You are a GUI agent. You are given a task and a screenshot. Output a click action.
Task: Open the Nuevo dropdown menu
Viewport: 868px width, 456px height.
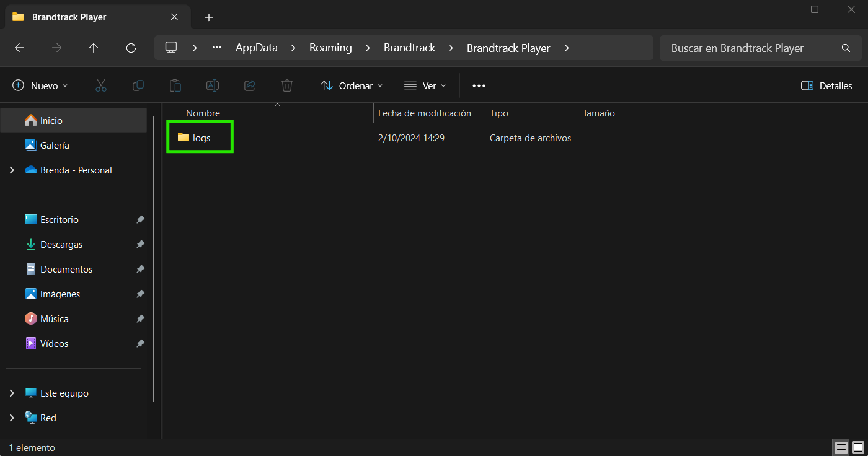pyautogui.click(x=40, y=85)
